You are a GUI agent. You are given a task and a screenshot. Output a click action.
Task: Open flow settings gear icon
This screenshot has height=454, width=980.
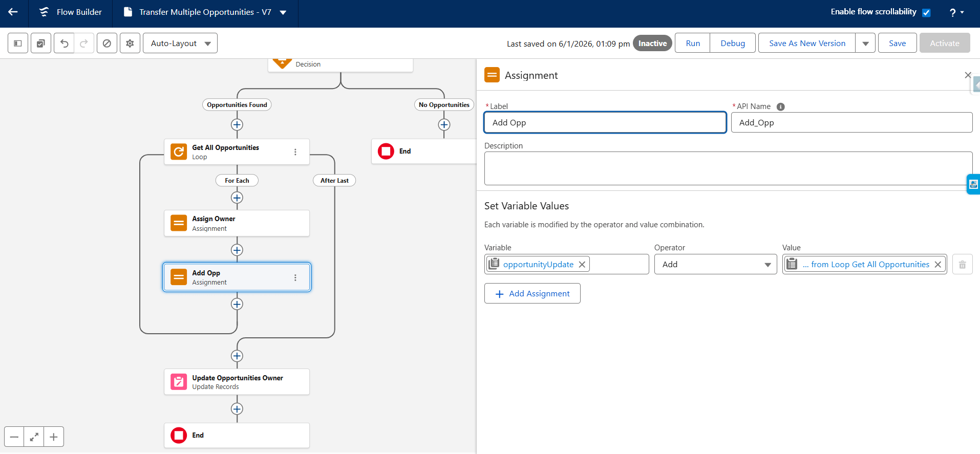(x=130, y=44)
